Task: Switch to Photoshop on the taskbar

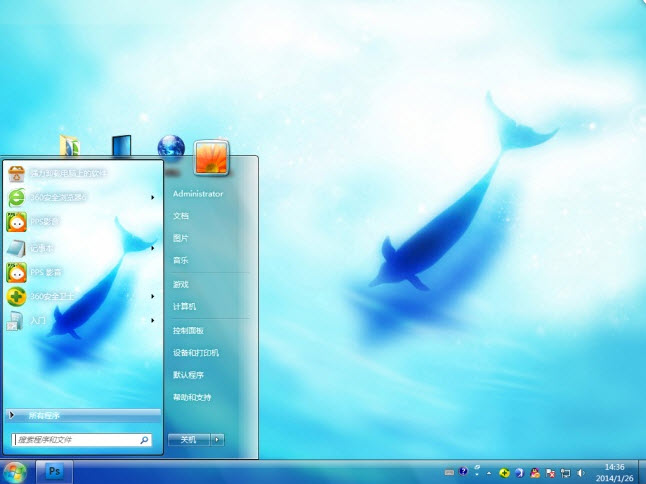Action: tap(55, 472)
